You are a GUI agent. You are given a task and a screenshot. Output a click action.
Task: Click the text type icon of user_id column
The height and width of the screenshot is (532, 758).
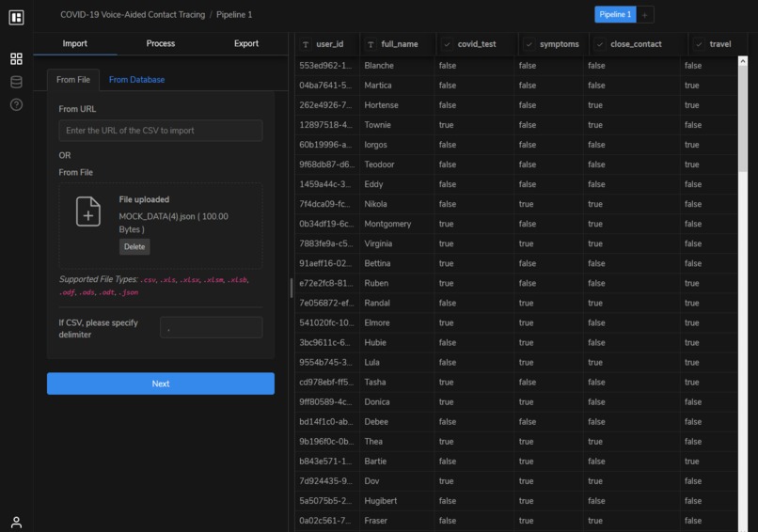tap(306, 44)
